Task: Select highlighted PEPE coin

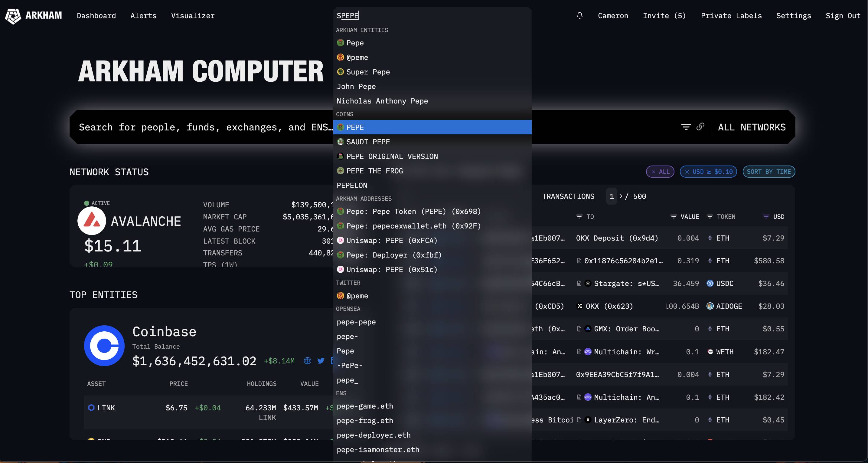Action: (x=432, y=127)
